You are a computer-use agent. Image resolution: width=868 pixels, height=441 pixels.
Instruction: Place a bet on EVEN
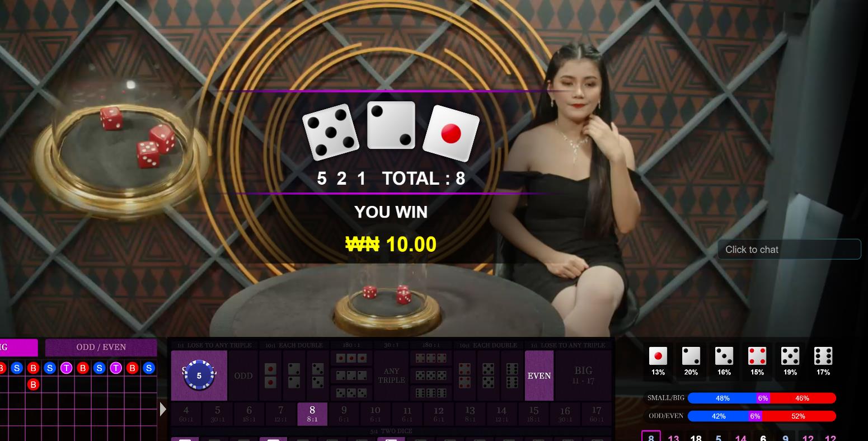[539, 376]
